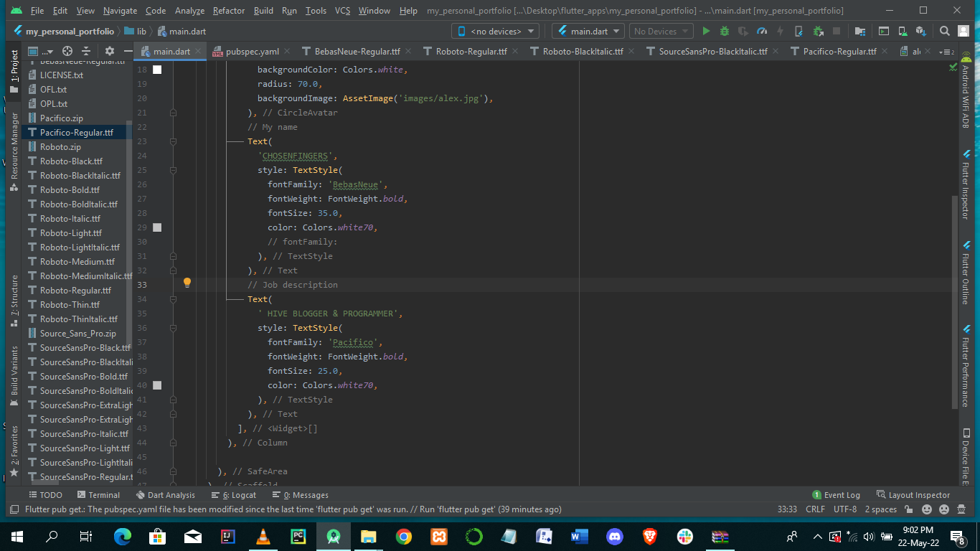The height and width of the screenshot is (551, 980).
Task: Stop the running app with the stop square
Action: (x=837, y=32)
